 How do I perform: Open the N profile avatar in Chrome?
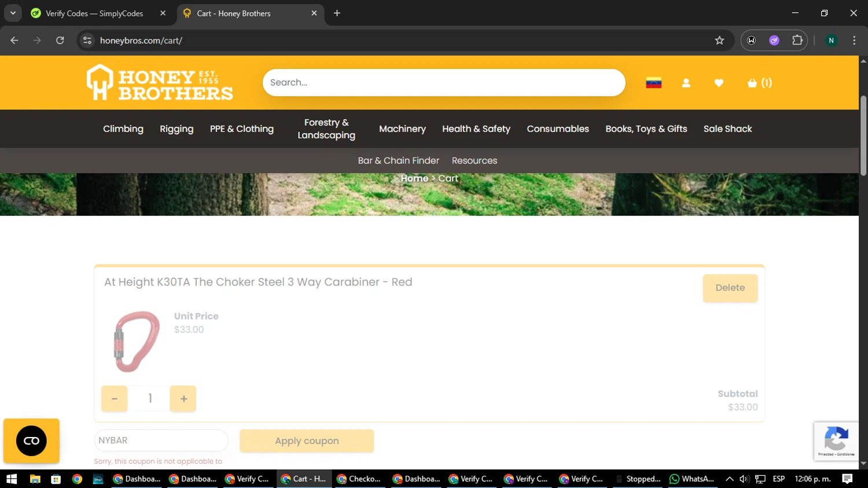(x=831, y=41)
